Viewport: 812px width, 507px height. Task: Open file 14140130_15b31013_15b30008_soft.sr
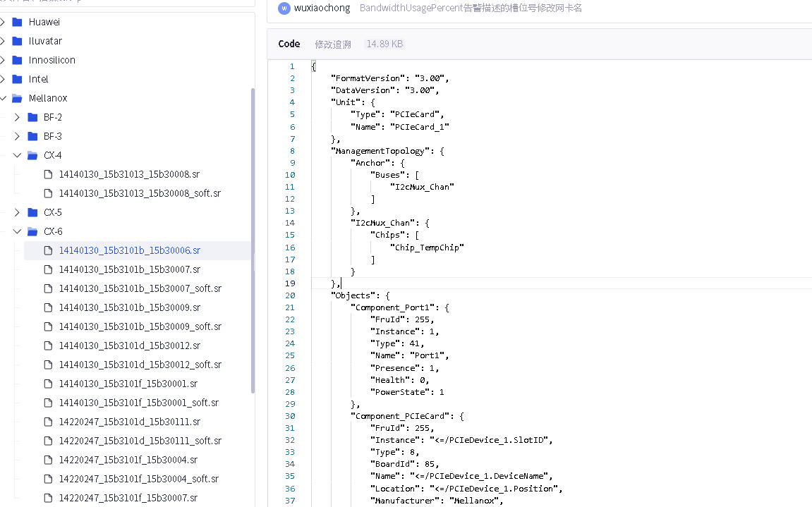[140, 193]
